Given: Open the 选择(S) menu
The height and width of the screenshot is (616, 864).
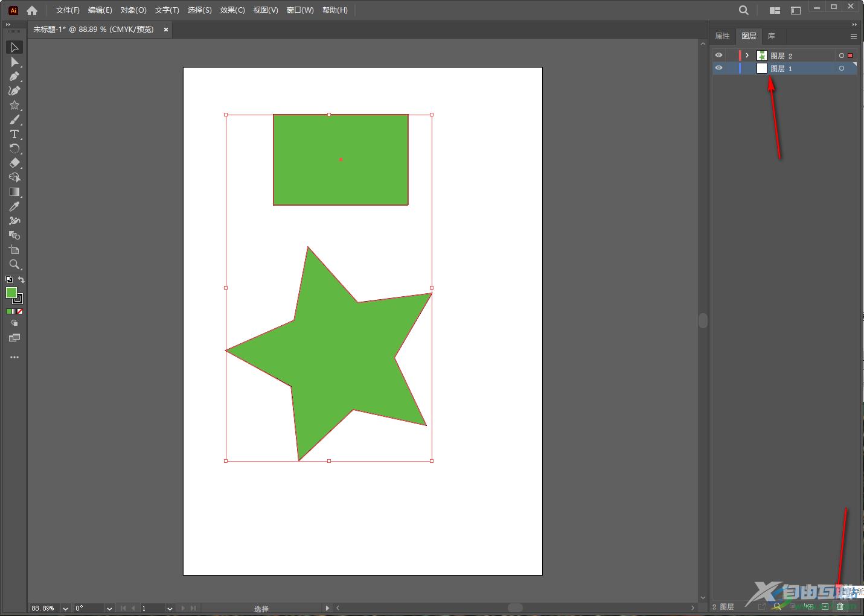Looking at the screenshot, I should tap(200, 10).
